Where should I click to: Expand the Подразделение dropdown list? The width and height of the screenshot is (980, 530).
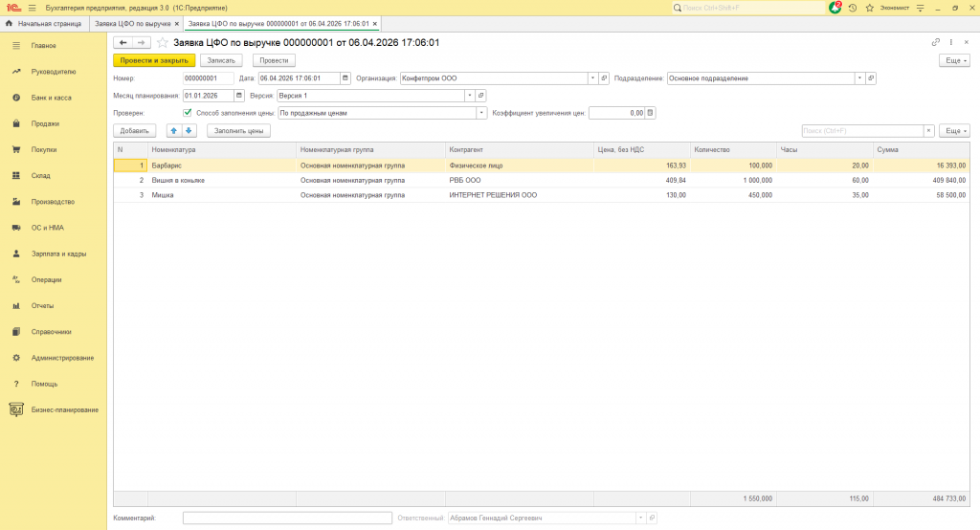pos(859,78)
